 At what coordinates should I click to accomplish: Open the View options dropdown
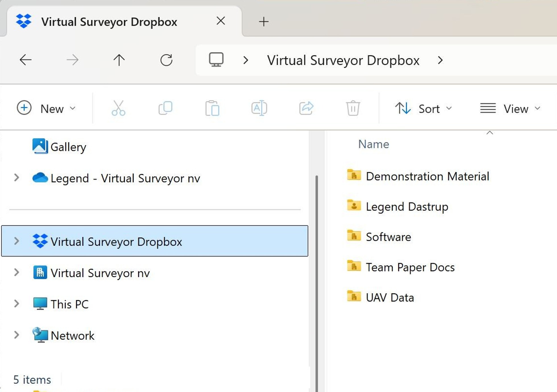click(510, 109)
